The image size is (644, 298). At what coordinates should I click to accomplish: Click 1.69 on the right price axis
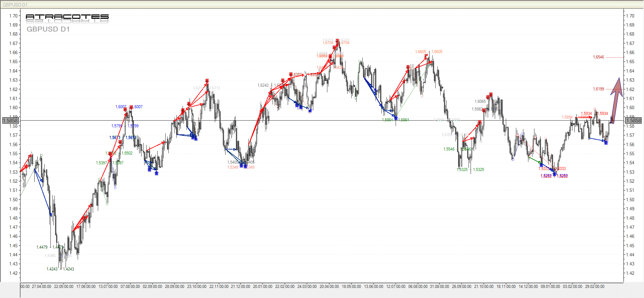(630, 25)
